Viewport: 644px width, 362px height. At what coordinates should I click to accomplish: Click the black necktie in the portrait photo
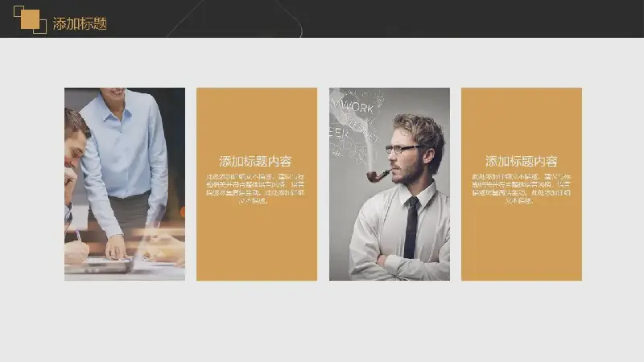point(411,227)
